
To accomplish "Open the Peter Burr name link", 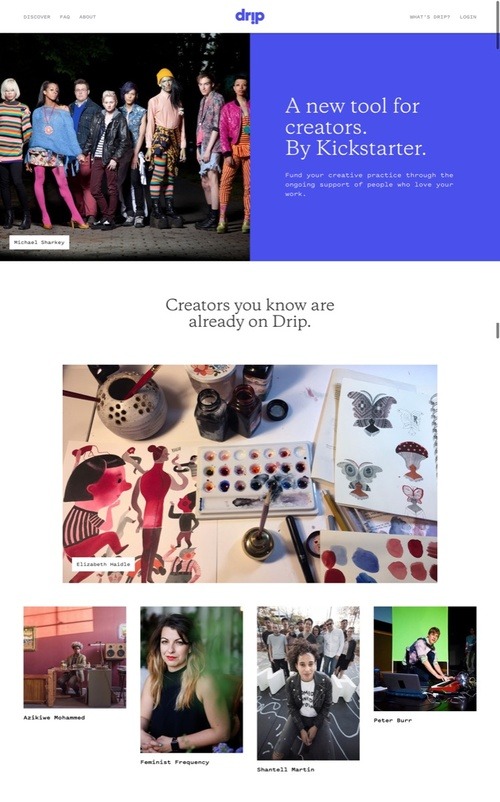I will tap(393, 720).
